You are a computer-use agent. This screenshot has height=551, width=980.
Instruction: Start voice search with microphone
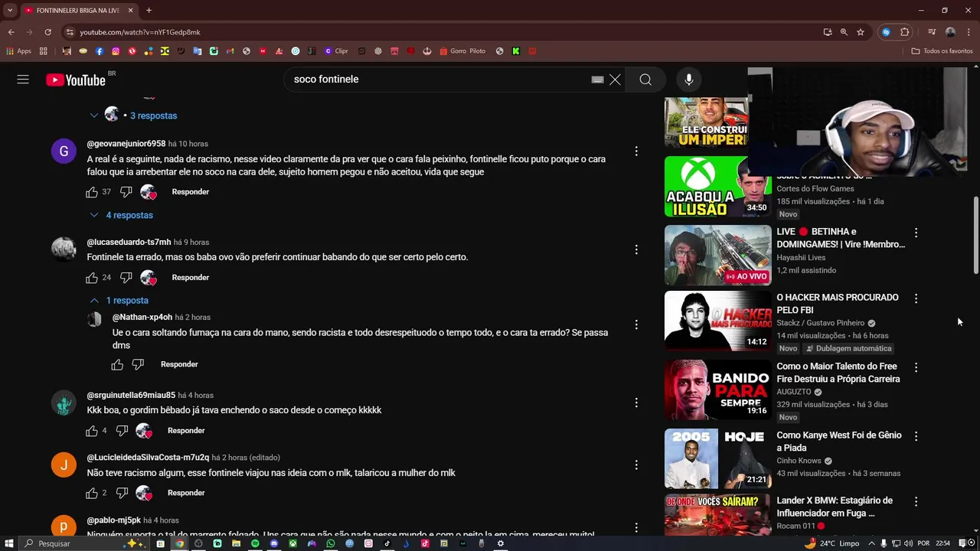coord(689,80)
